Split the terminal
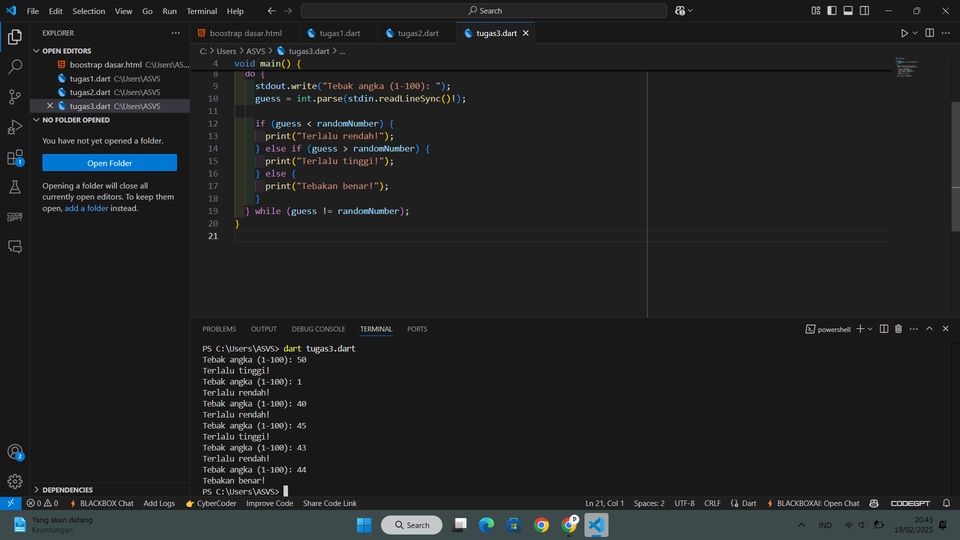The height and width of the screenshot is (540, 960). pos(883,329)
